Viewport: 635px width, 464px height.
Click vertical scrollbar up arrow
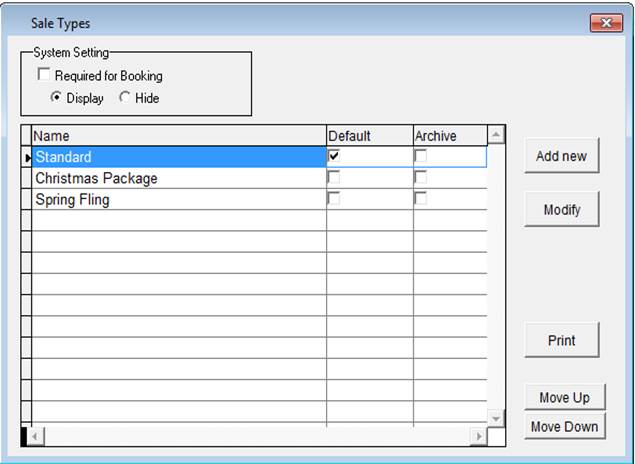pyautogui.click(x=495, y=134)
